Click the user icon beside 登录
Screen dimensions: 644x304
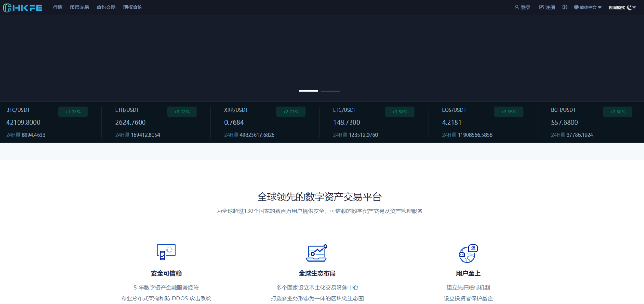tap(516, 7)
